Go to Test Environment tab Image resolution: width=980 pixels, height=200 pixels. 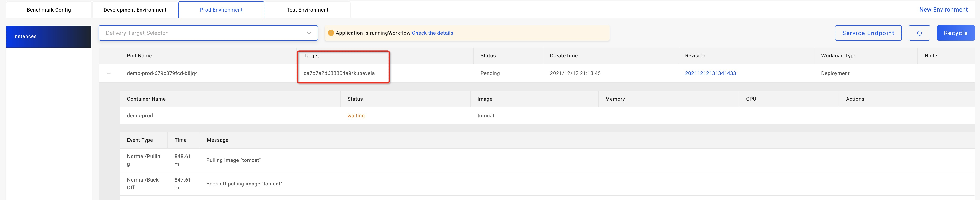[x=307, y=10]
